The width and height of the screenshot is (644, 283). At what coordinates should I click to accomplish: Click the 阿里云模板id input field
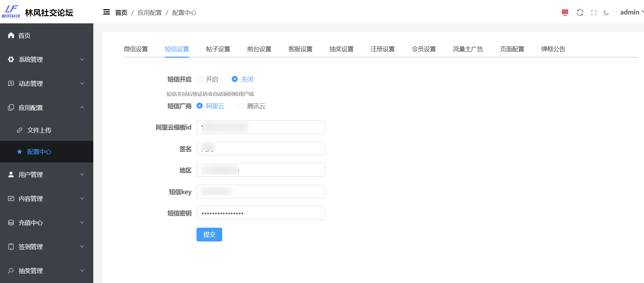(x=261, y=127)
